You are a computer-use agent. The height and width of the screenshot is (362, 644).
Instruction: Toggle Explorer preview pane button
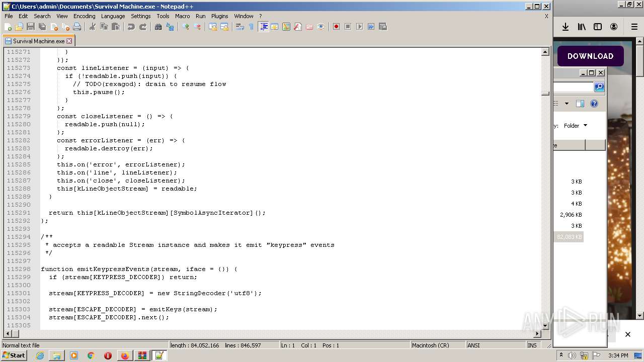coord(580,104)
